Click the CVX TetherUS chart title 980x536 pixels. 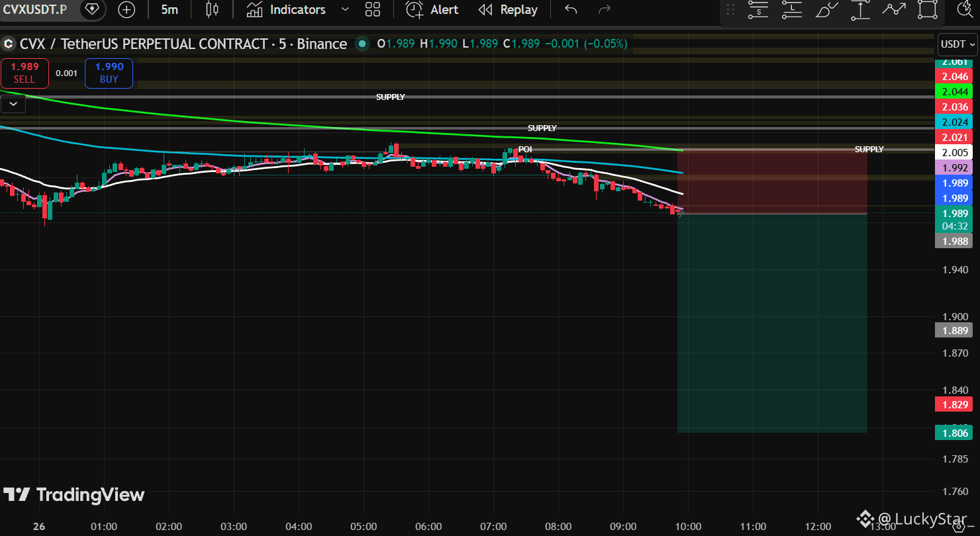[183, 44]
